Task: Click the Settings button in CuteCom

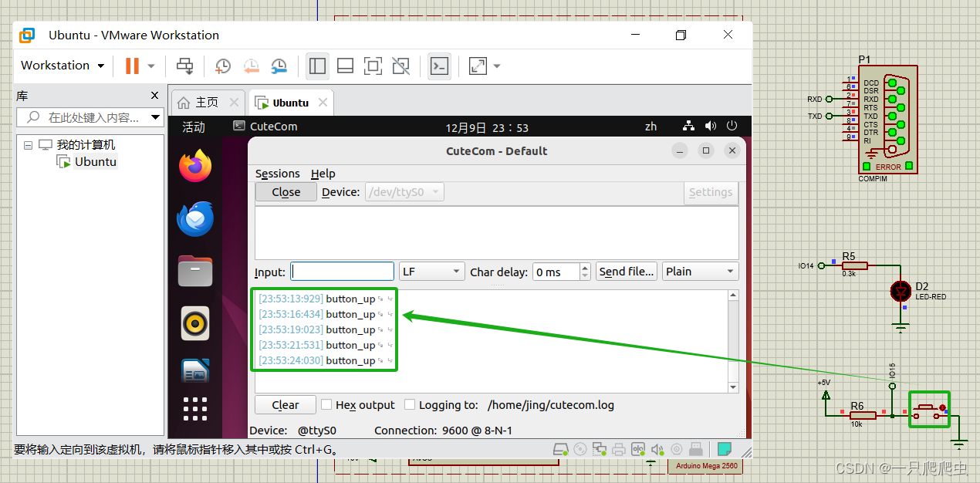Action: point(711,192)
